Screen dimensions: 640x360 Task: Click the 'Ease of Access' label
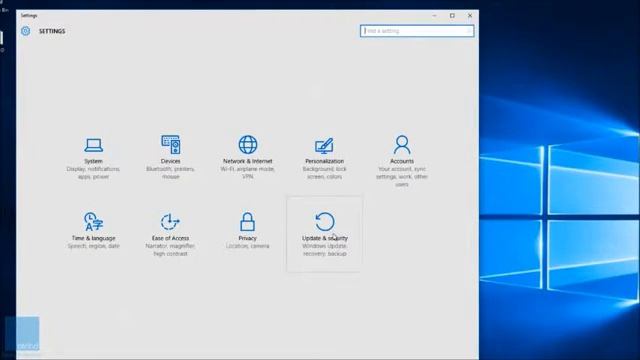tap(170, 238)
